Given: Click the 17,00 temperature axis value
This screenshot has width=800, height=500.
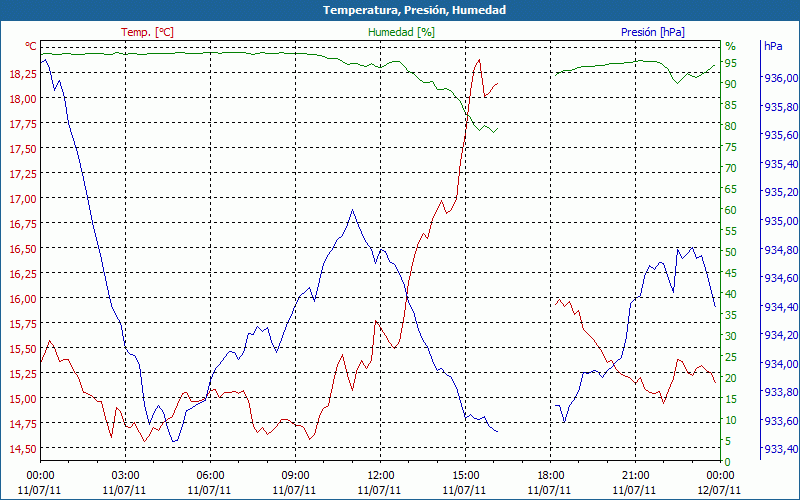Looking at the screenshot, I should tap(23, 199).
